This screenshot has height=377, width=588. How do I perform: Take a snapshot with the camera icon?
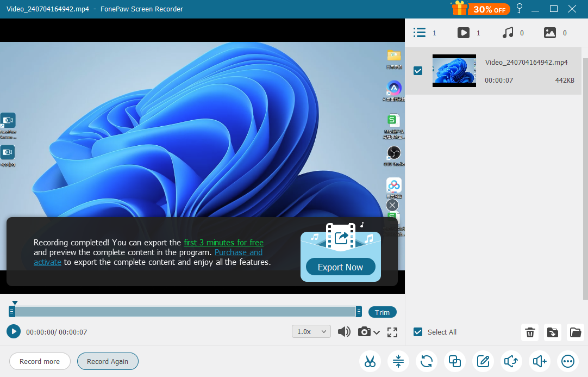[x=364, y=331]
